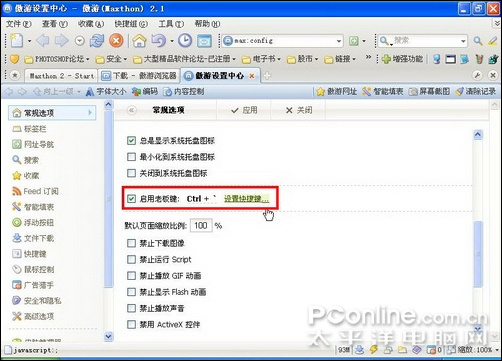Screen dimensions: 502x361
Task: Click 清除记录 clear records tool
Action: click(x=476, y=91)
